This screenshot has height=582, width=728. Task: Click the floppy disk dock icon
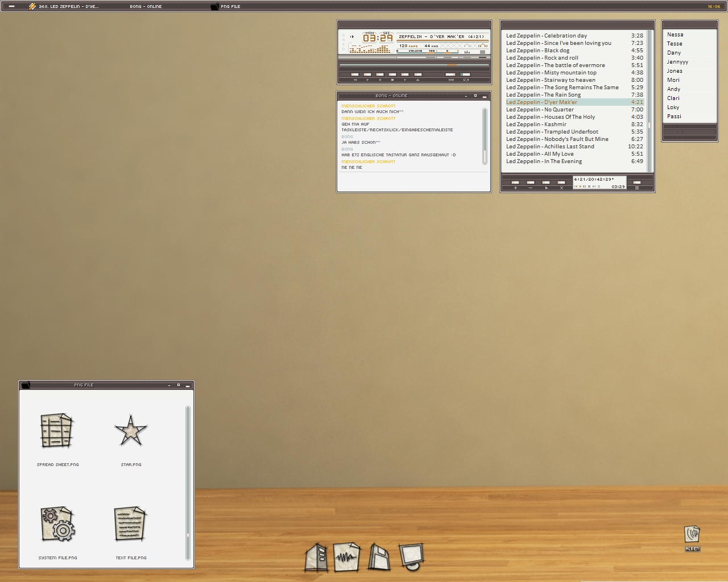pyautogui.click(x=379, y=557)
